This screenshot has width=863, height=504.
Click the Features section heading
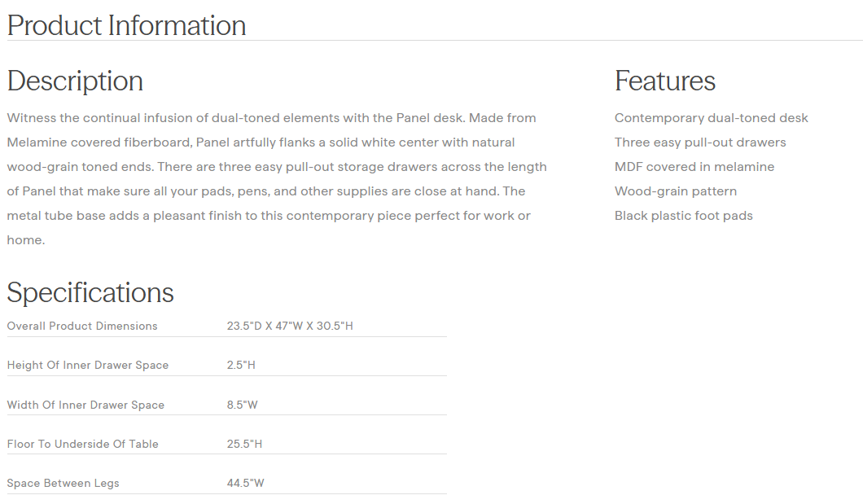point(664,81)
